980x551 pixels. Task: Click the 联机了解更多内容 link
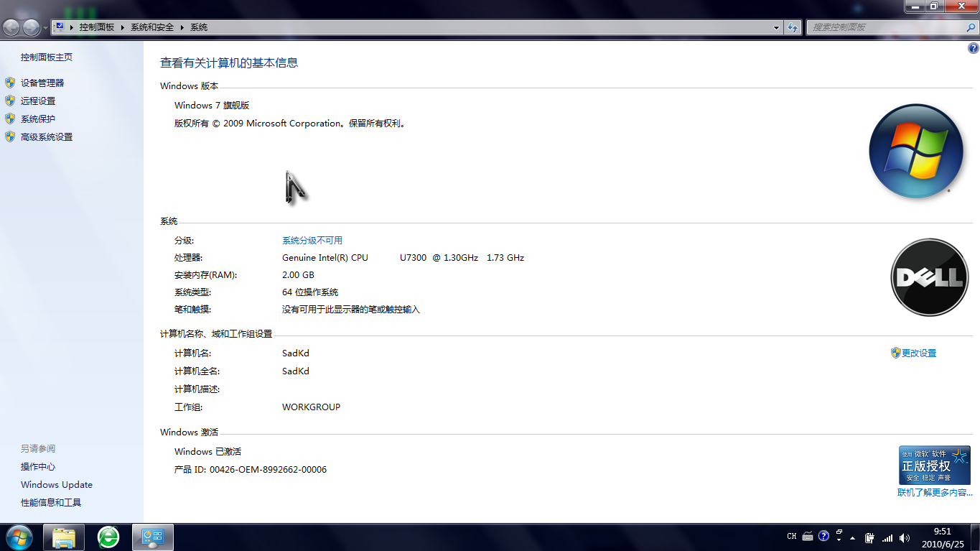(935, 493)
